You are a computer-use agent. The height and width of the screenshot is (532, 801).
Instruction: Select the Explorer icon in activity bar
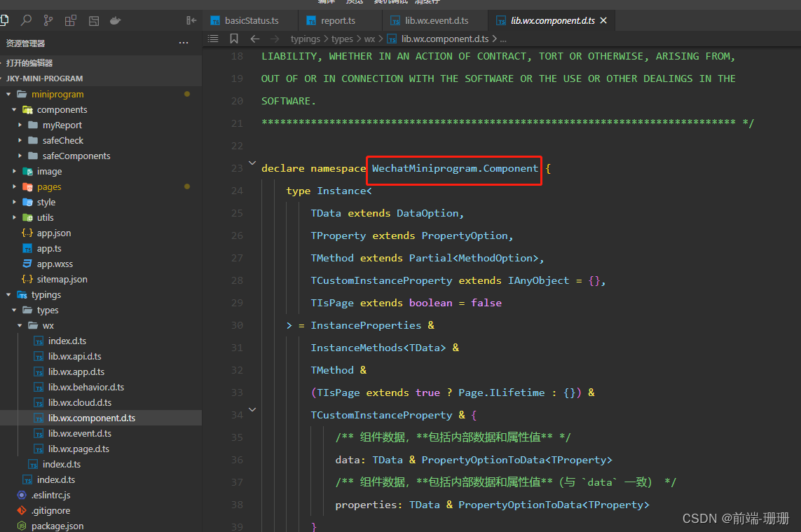[6, 20]
